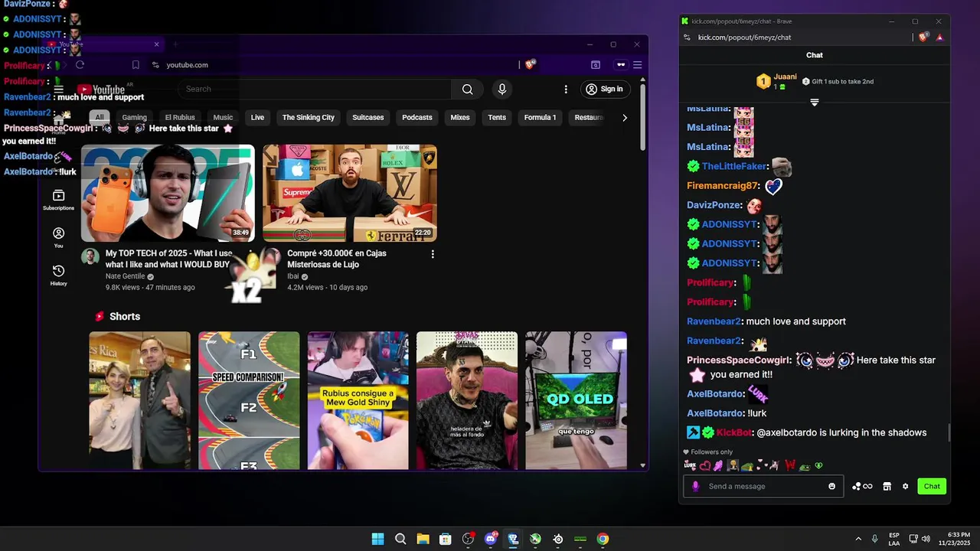Select The Sinking City chip
980x551 pixels.
tap(309, 118)
